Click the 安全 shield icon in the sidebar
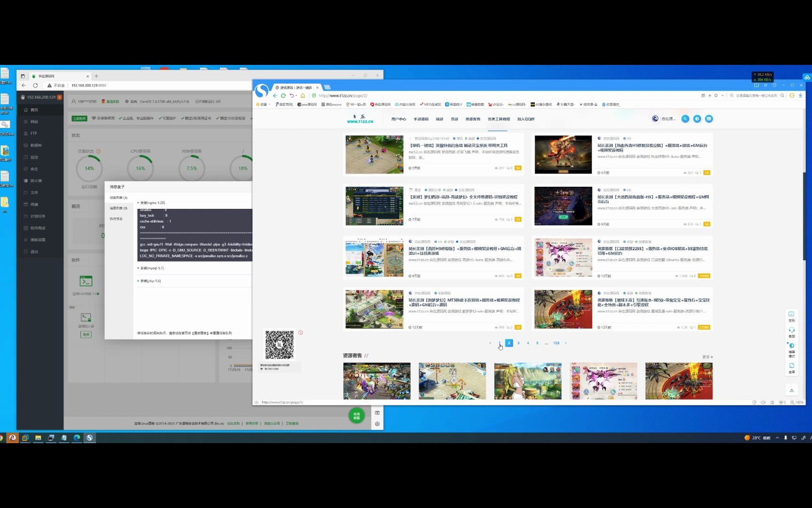The width and height of the screenshot is (812, 508). (26, 169)
